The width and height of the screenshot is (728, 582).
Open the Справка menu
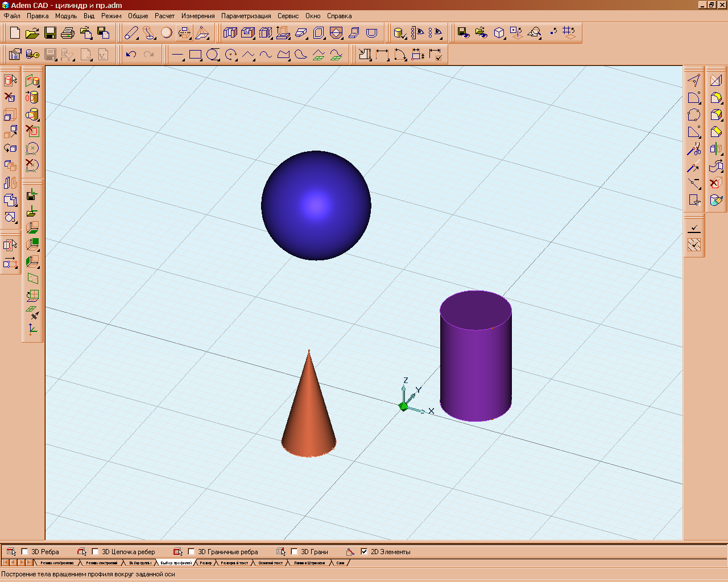(340, 16)
